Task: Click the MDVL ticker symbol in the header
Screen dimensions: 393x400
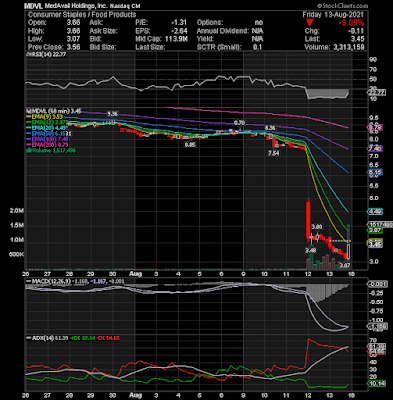Action: [x=34, y=6]
